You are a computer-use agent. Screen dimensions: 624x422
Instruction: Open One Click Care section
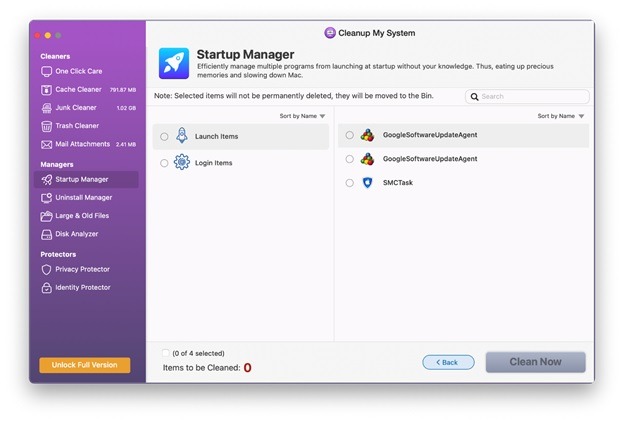pos(79,71)
